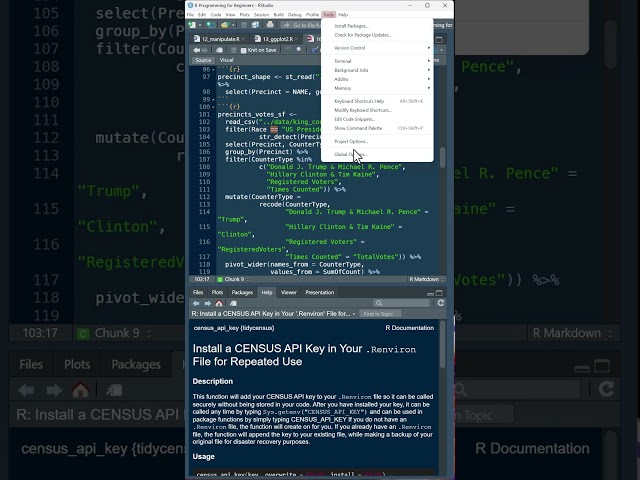Viewport: 640px width, 480px height.
Task: Click the spell check icon
Action: [x=288, y=50]
